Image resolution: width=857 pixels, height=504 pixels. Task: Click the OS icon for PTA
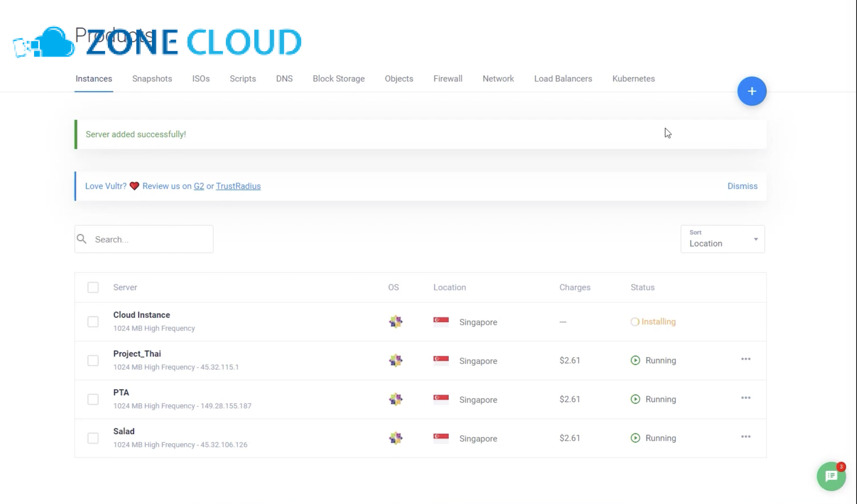(x=395, y=399)
